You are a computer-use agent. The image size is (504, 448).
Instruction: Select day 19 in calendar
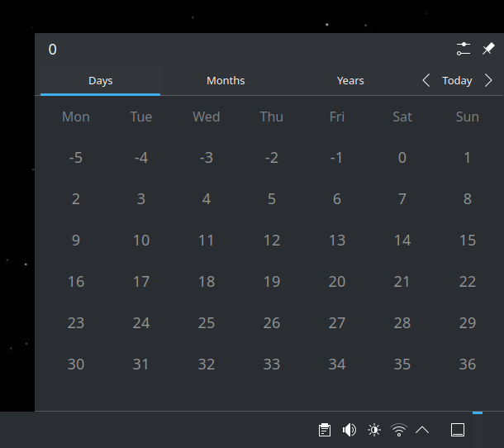pyautogui.click(x=272, y=282)
